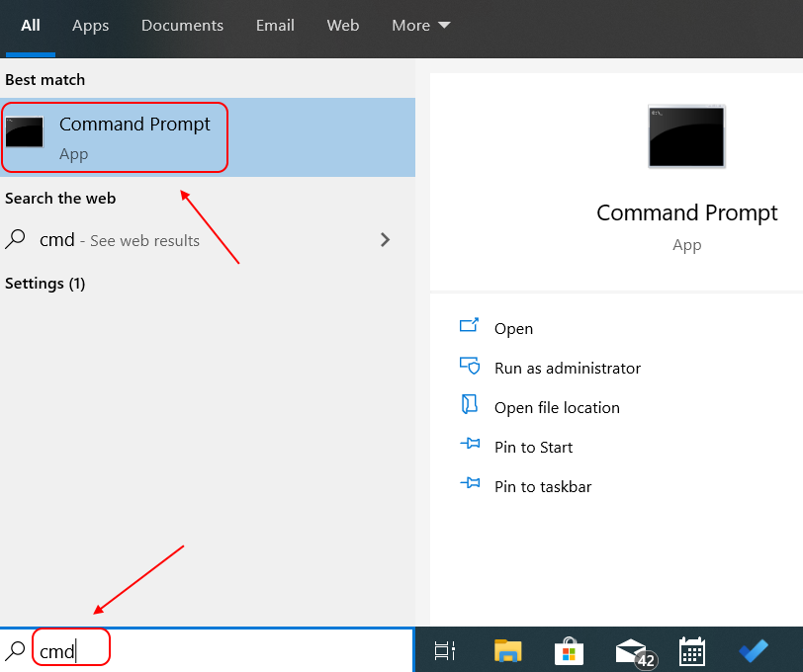
Task: Switch to the Apps tab
Action: tap(90, 26)
